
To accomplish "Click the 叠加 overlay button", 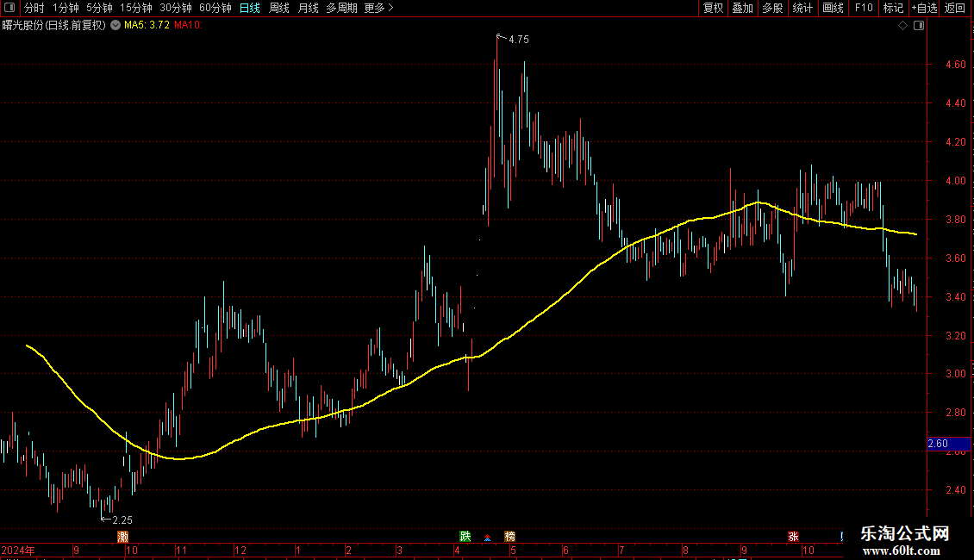I will [x=743, y=8].
